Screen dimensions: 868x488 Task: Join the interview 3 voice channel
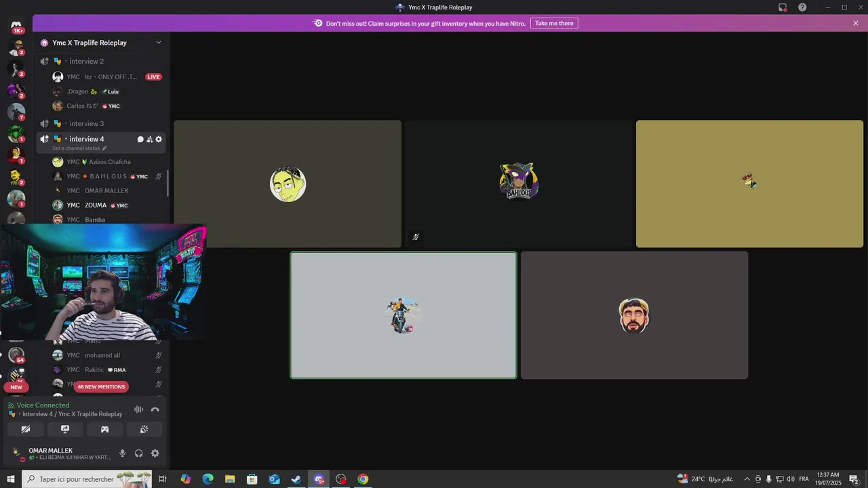click(101, 123)
